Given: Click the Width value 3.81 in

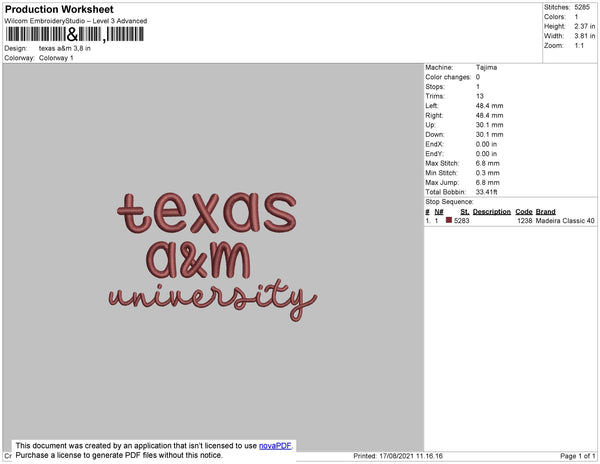Looking at the screenshot, I should (x=585, y=36).
